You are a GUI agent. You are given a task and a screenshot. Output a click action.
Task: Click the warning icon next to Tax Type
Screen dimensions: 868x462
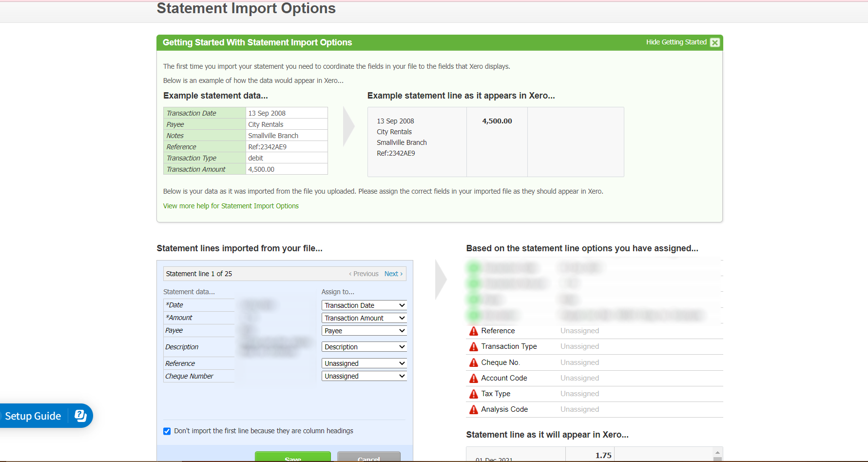tap(473, 394)
